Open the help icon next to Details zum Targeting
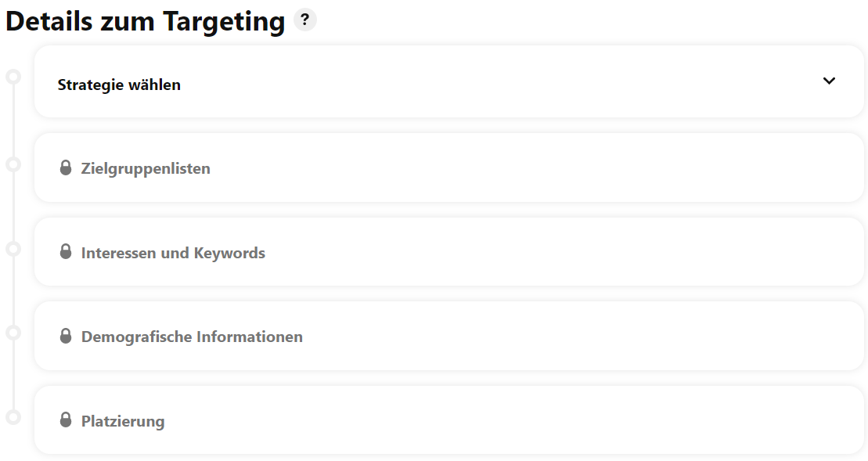 (x=304, y=20)
